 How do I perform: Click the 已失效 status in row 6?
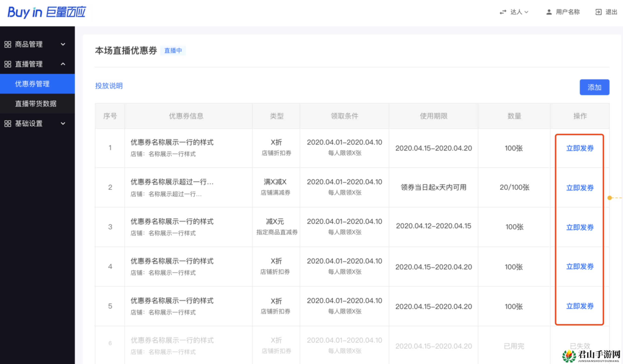coord(580,346)
